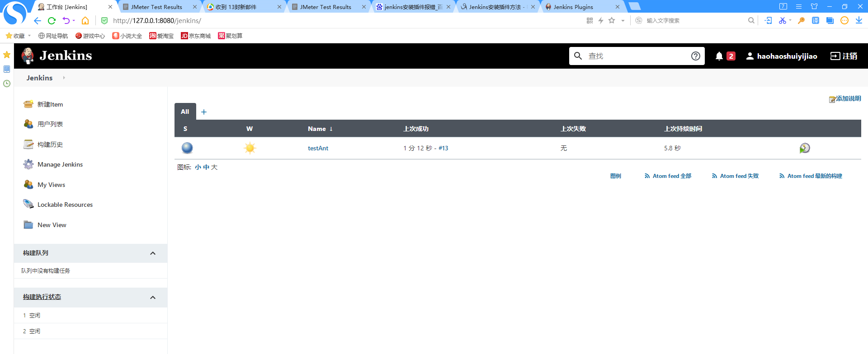The width and height of the screenshot is (868, 354).
Task: Switch to jenkins安装插件报错 tab
Action: click(413, 7)
